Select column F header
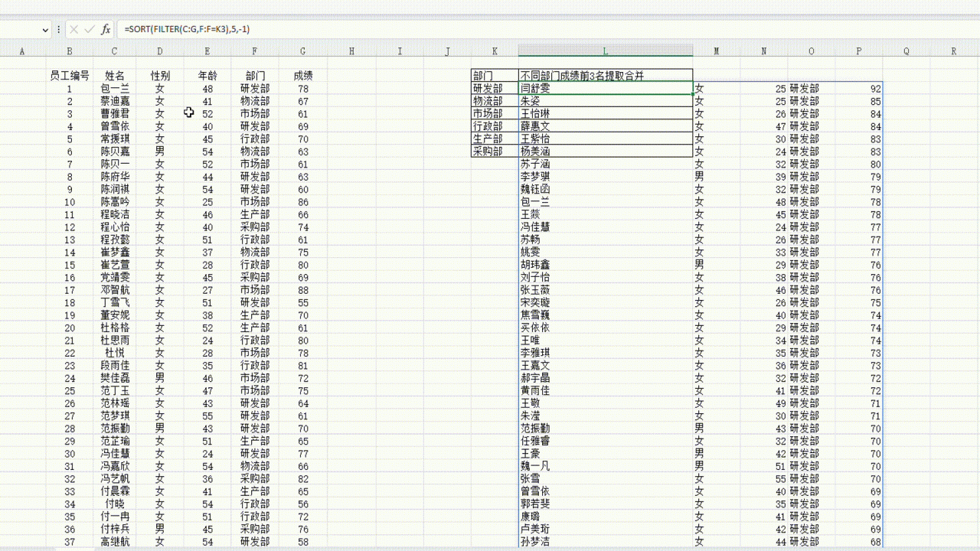The height and width of the screenshot is (551, 980). point(255,51)
